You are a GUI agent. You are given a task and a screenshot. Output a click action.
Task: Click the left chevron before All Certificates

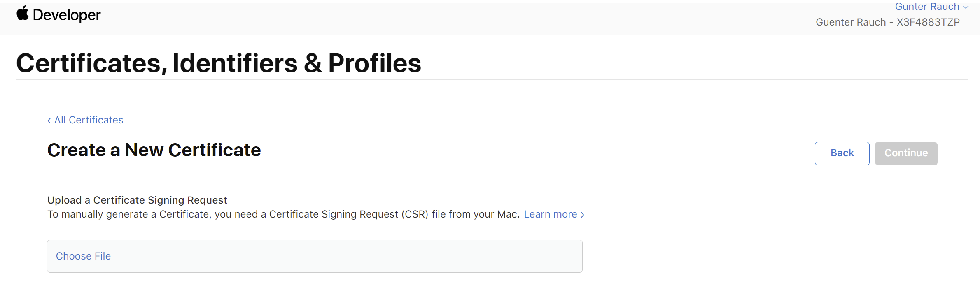click(49, 121)
